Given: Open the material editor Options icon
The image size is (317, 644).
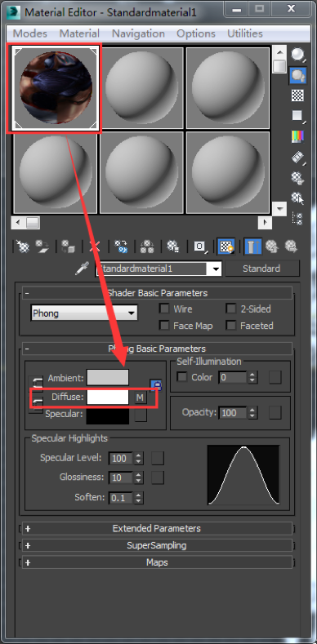Looking at the screenshot, I should click(297, 177).
